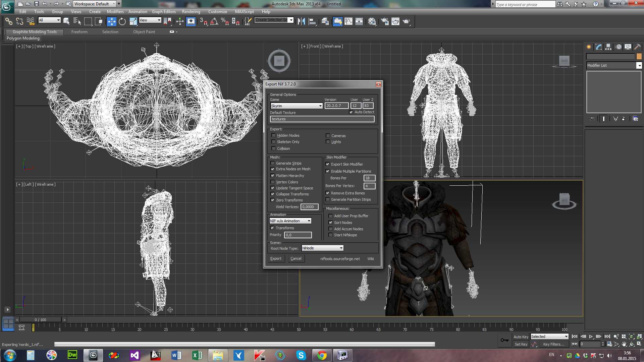Open the niftools.sourceforge.net link
This screenshot has height=362, width=644.
pos(340,259)
